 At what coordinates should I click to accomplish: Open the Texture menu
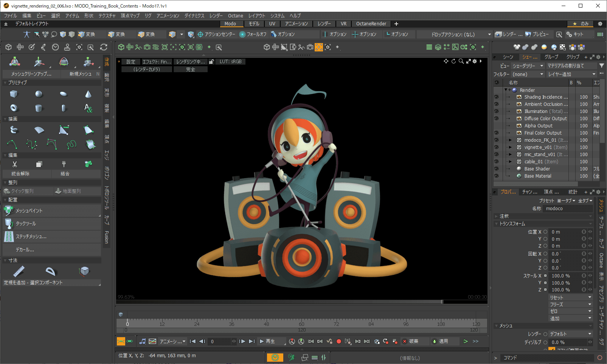(x=107, y=15)
